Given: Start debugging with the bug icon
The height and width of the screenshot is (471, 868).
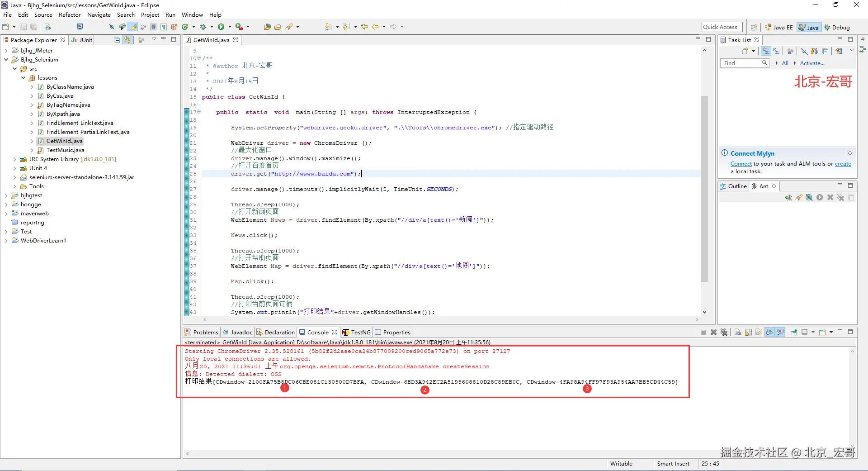Looking at the screenshot, I should pyautogui.click(x=203, y=27).
